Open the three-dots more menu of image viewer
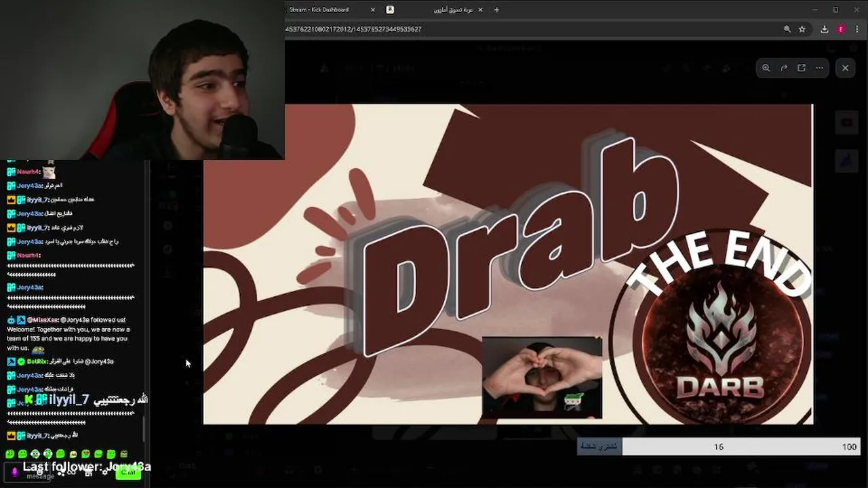This screenshot has height=488, width=868. click(819, 68)
